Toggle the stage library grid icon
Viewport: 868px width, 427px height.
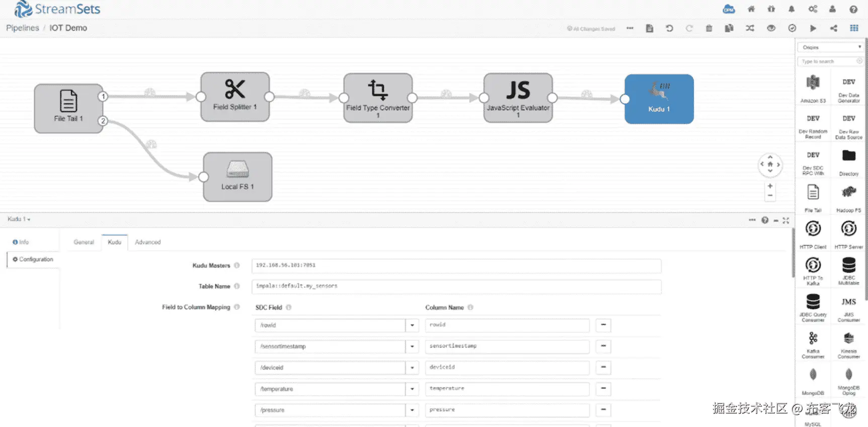pyautogui.click(x=854, y=28)
